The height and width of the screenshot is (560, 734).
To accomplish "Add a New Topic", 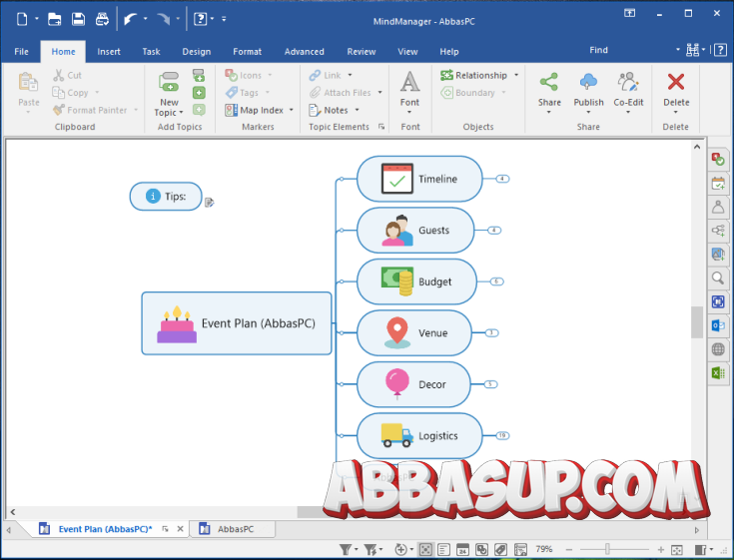I will click(169, 93).
